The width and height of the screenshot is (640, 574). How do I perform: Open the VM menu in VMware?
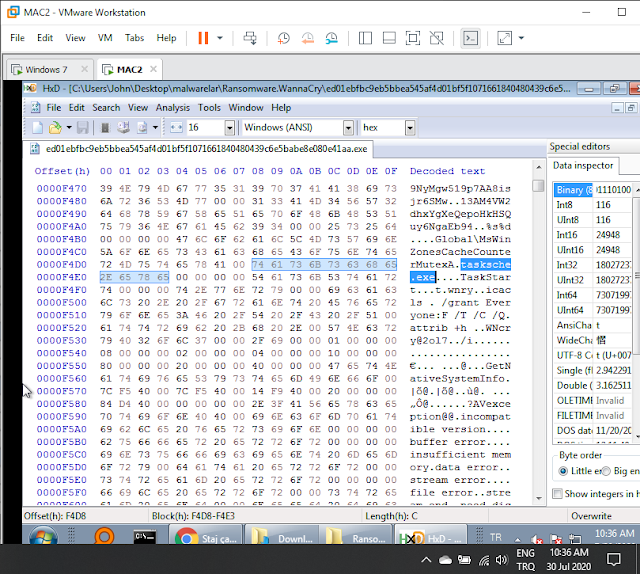point(105,38)
